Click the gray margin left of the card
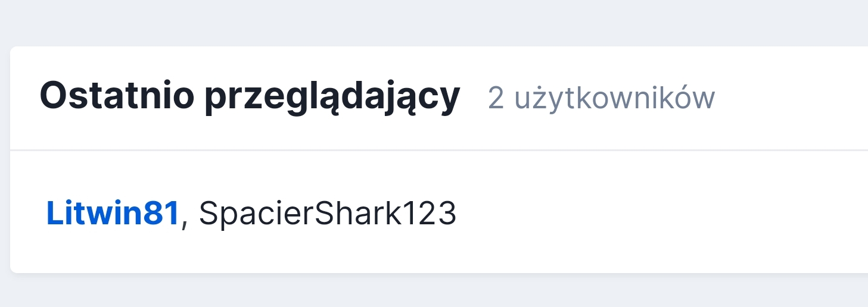 coord(5,159)
